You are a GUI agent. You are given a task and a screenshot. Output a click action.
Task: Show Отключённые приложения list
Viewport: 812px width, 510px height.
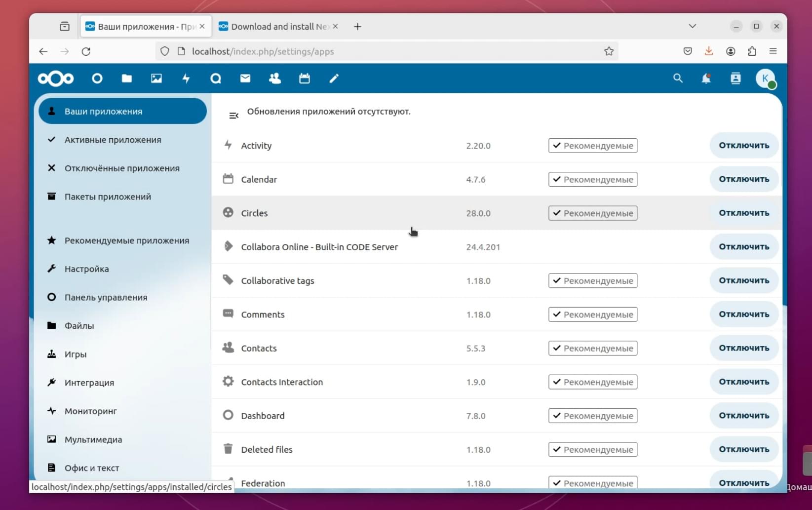pyautogui.click(x=122, y=168)
